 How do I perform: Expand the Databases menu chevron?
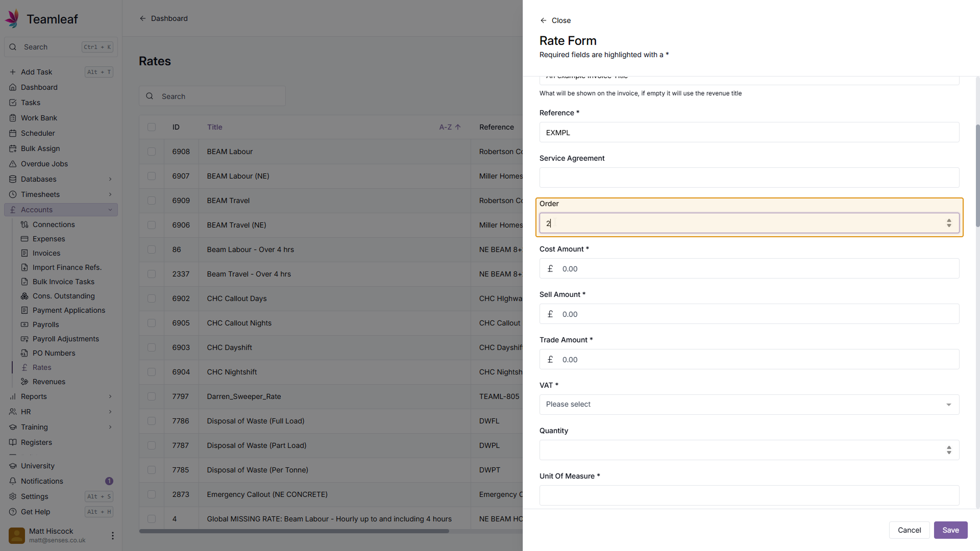110,179
